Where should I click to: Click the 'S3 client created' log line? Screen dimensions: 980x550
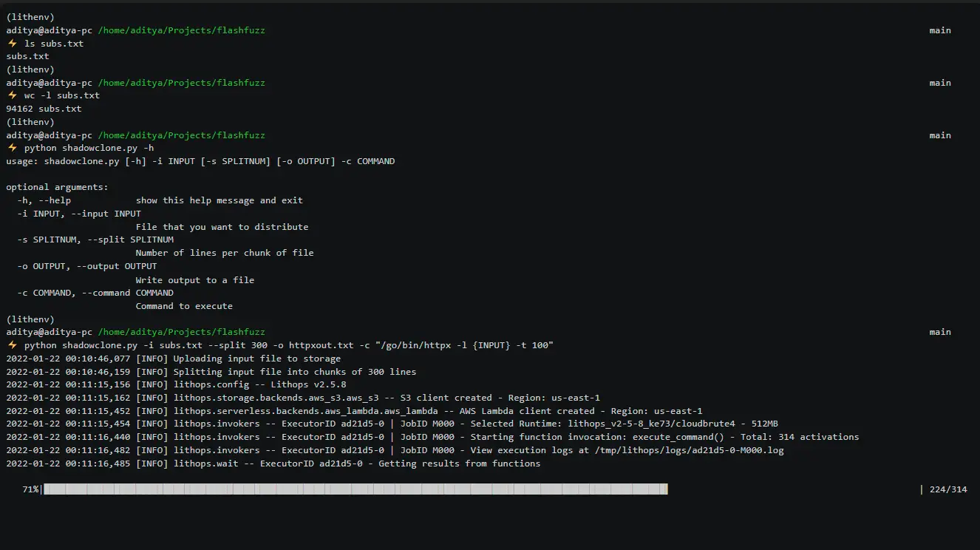pos(303,398)
